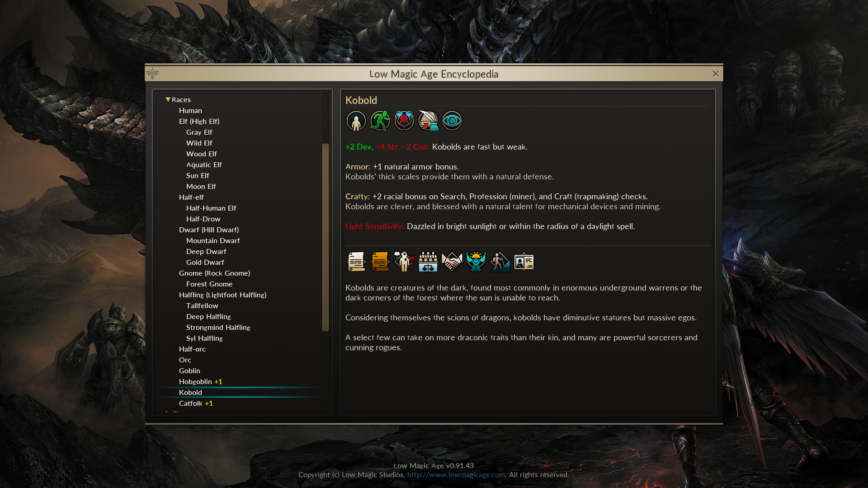The height and width of the screenshot is (488, 868).
Task: Click the handshake relations icon
Action: click(x=452, y=262)
